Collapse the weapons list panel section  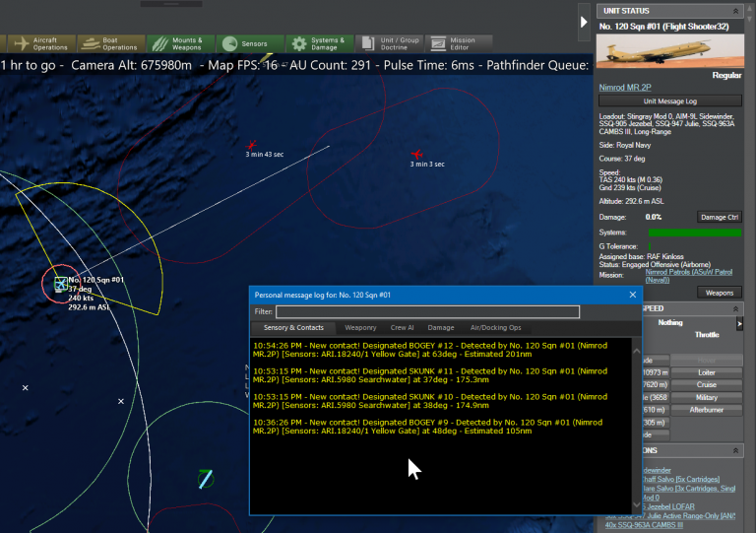(738, 450)
